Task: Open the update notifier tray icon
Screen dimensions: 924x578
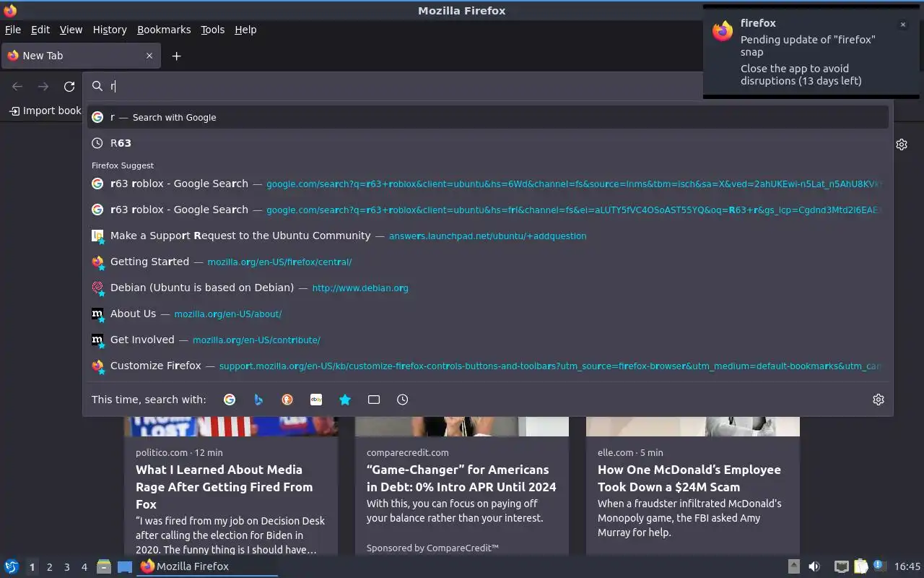Action: tap(879, 566)
